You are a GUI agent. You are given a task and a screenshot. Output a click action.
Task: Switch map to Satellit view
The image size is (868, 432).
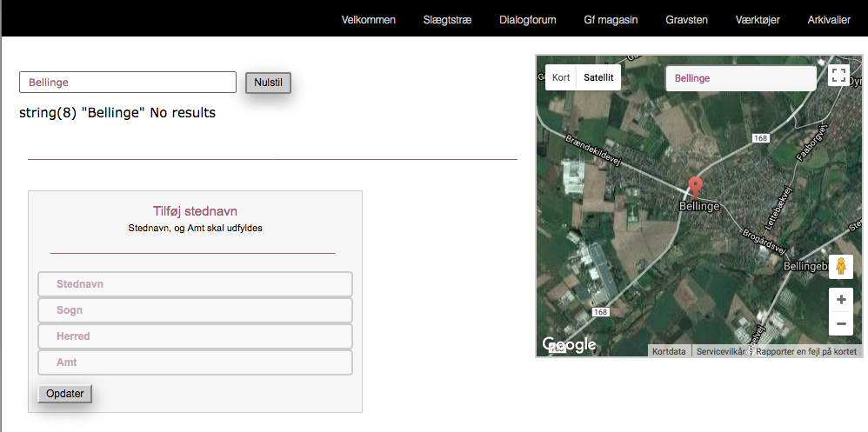598,77
